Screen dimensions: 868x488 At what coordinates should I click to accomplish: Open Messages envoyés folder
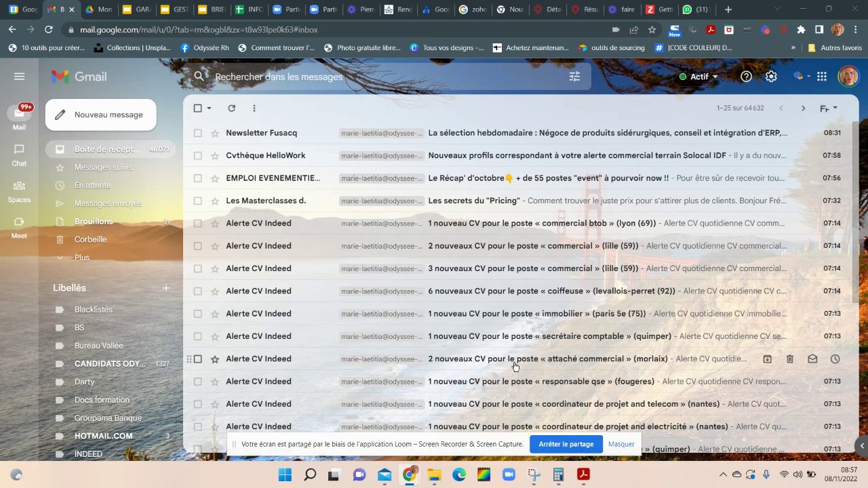tap(109, 203)
